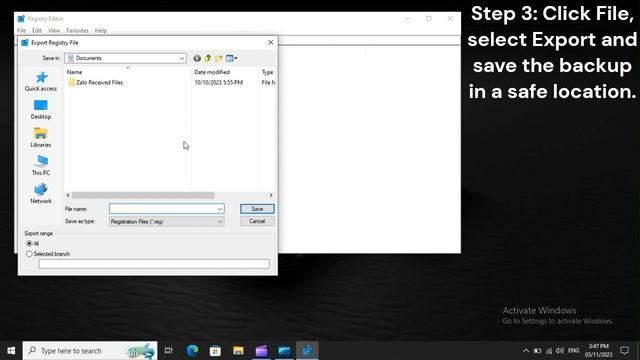Expand the Save in Documents dropdown
The width and height of the screenshot is (640, 360).
(182, 58)
